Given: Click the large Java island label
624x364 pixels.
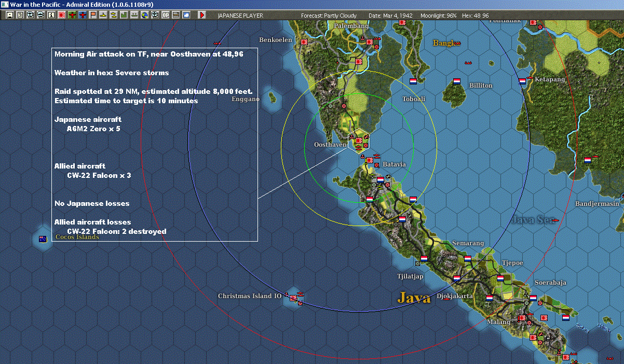Looking at the screenshot, I should pyautogui.click(x=414, y=298).
